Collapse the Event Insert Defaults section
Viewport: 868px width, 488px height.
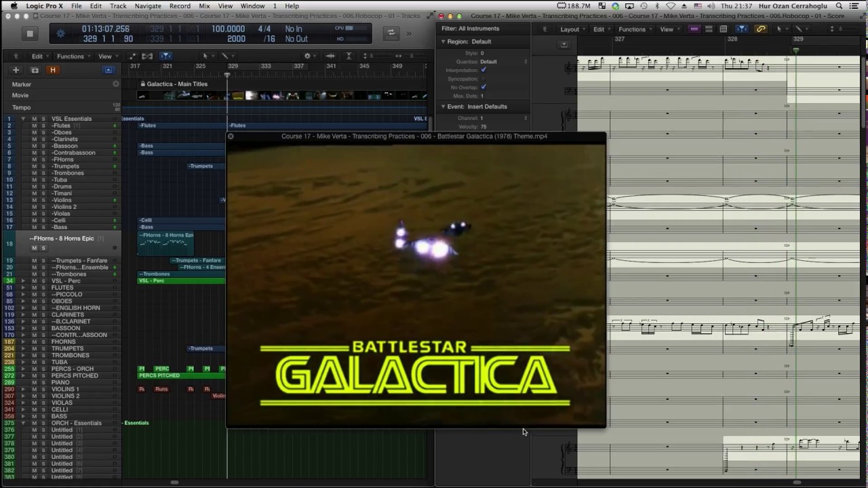[x=443, y=106]
